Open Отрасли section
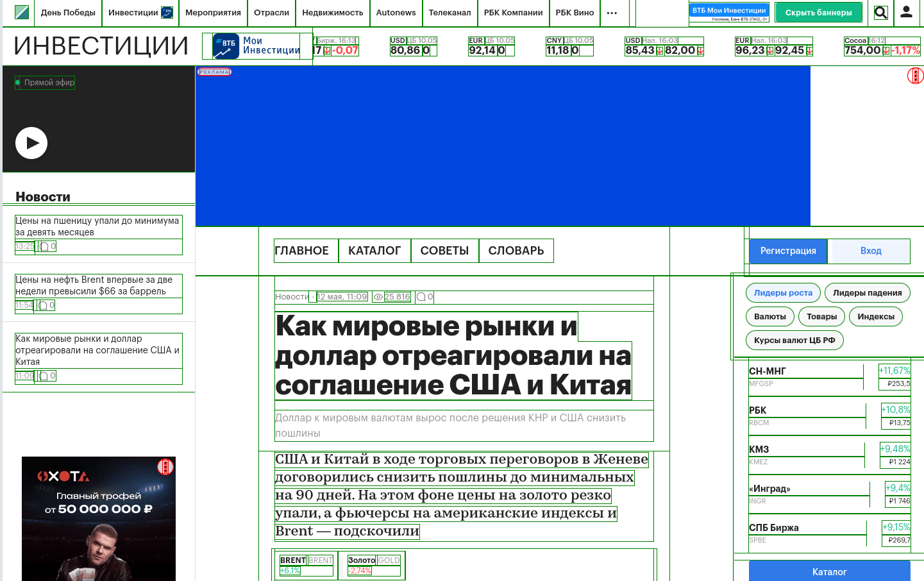The height and width of the screenshot is (581, 924). tap(271, 13)
